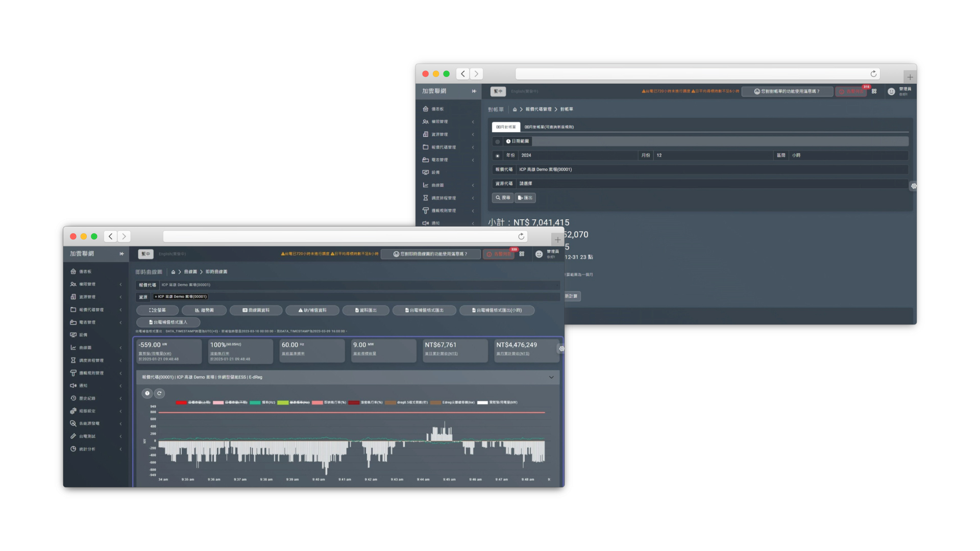Toggle the 繁中 language button in front window

pos(145,254)
